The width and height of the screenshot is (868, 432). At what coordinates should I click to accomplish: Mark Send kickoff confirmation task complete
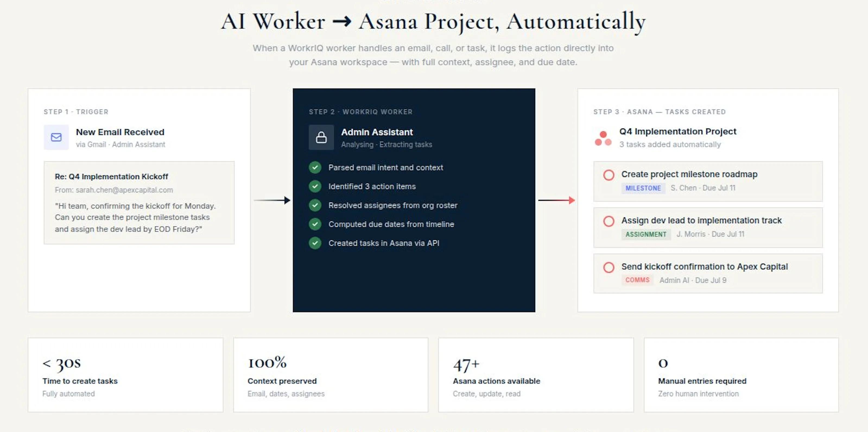[609, 267]
